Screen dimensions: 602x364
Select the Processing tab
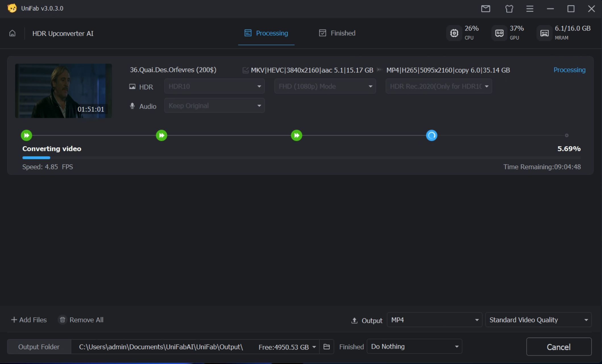266,33
